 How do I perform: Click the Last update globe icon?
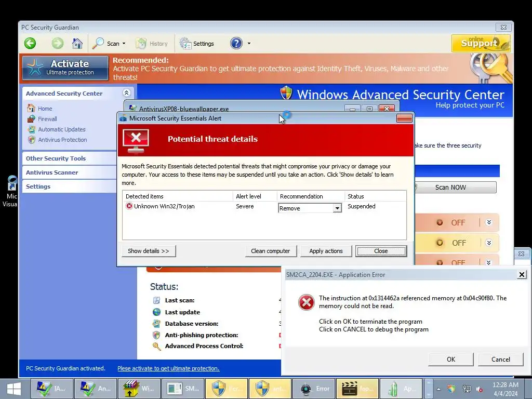point(156,312)
